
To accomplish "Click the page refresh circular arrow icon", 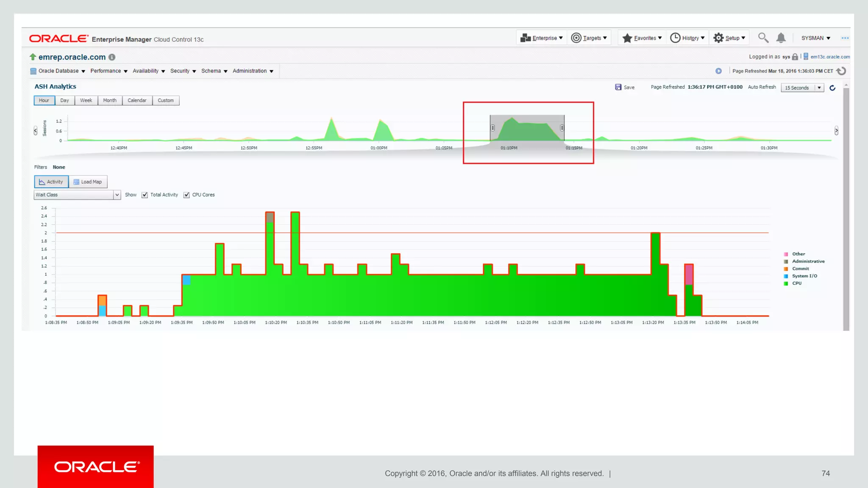I will point(841,71).
